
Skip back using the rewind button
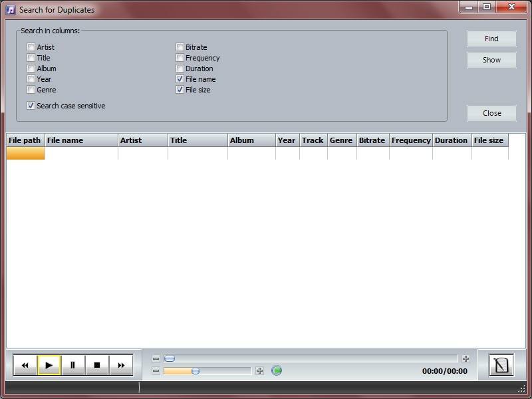point(25,365)
